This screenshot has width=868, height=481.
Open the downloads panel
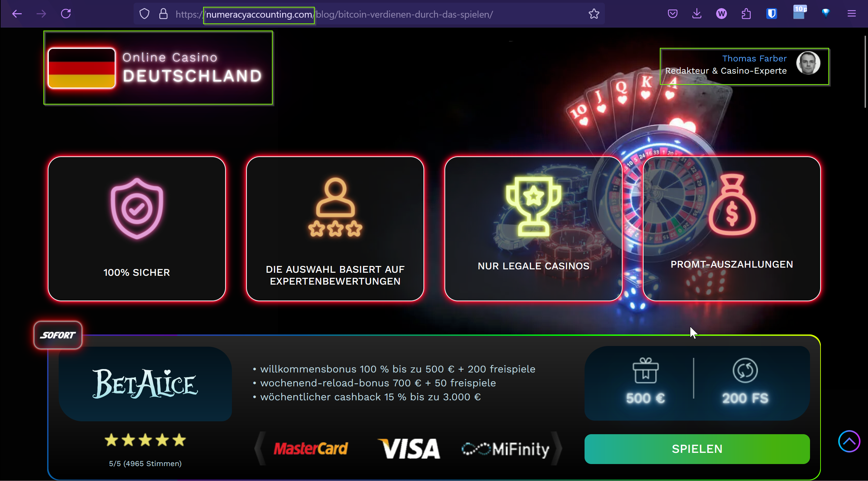pos(697,14)
